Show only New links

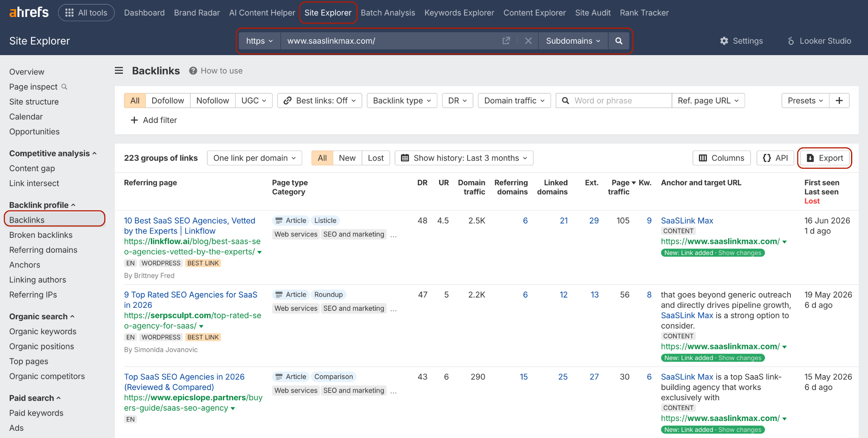(x=347, y=158)
